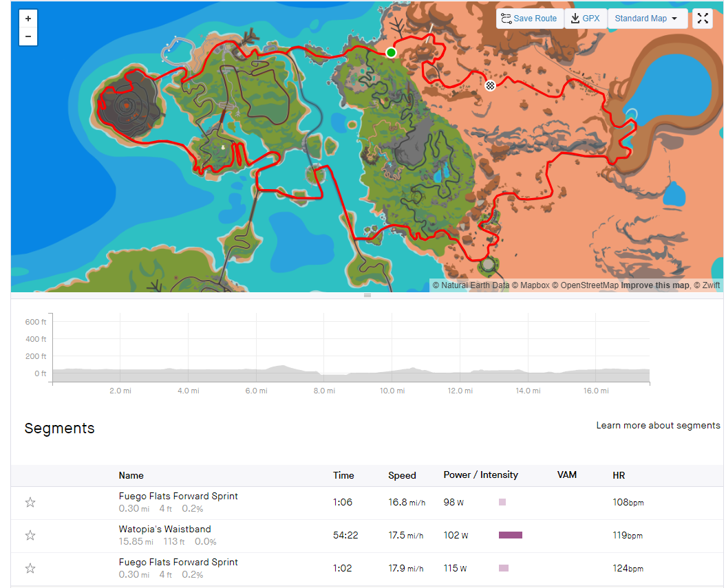Click the 108bpm heart rate value
The image size is (726, 588).
628,503
